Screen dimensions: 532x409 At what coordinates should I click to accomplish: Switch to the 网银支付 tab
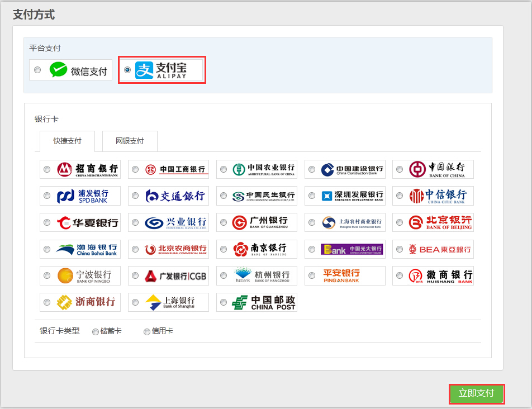point(130,141)
